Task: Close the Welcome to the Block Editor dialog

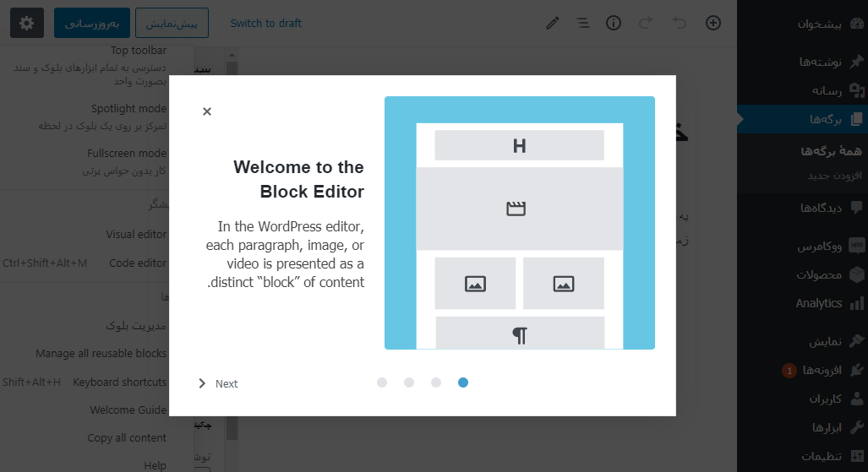Action: pos(207,111)
